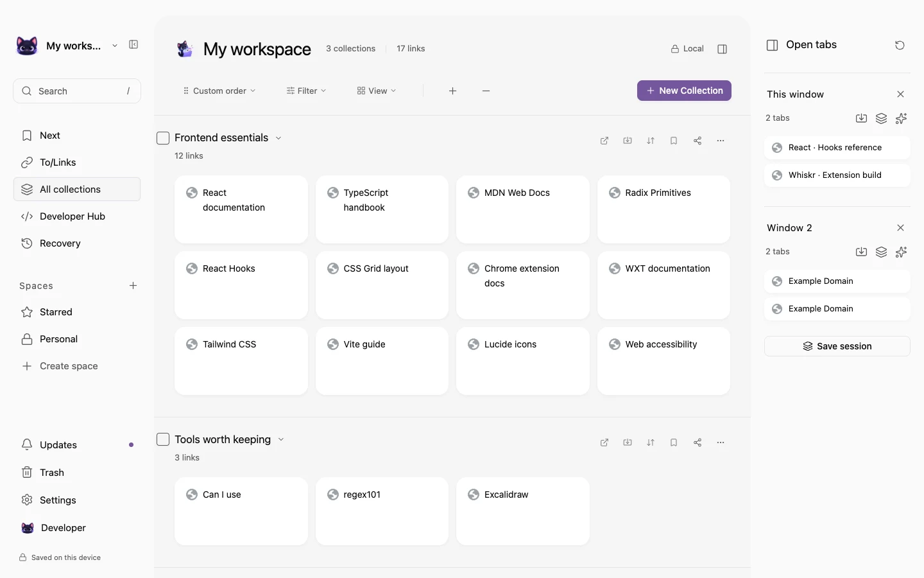
Task: Focus the Search field
Action: 77,91
